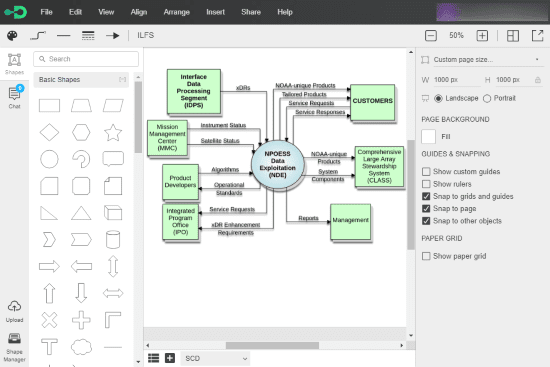Open the dashed line pattern tool
This screenshot has width=550, height=367.
coord(88,35)
